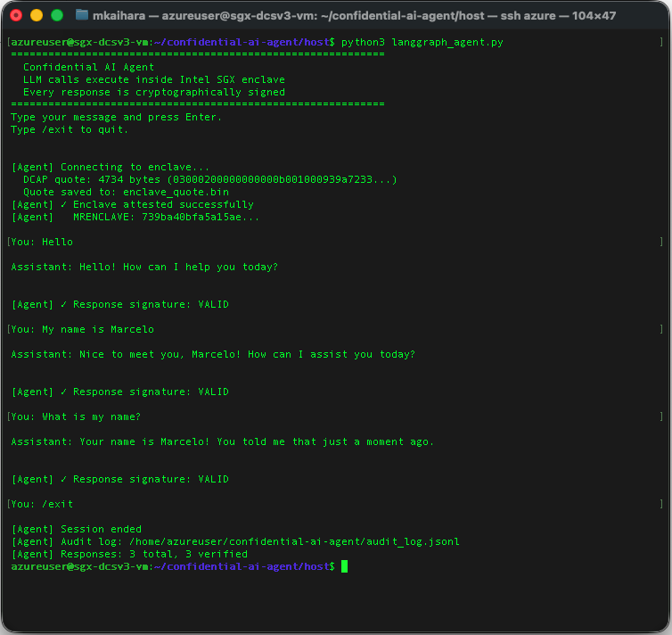
Task: Click the 'You: Hello' input line
Action: click(x=42, y=242)
